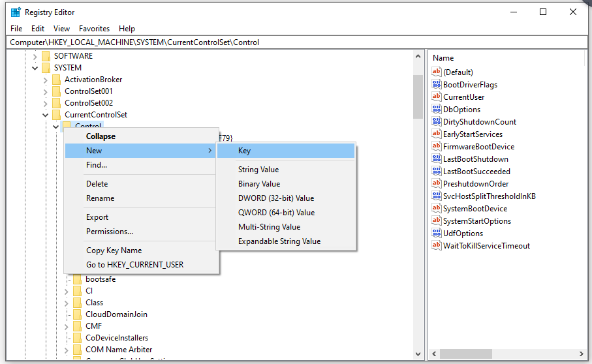This screenshot has width=592, height=364.
Task: Click the Name column header
Action: pyautogui.click(x=443, y=58)
